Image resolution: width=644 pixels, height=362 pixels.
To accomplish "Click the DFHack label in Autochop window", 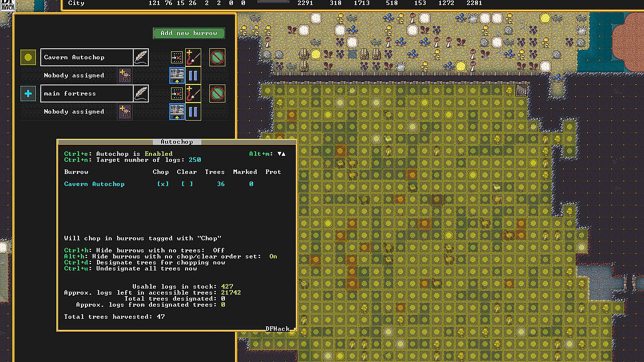I will 278,329.
